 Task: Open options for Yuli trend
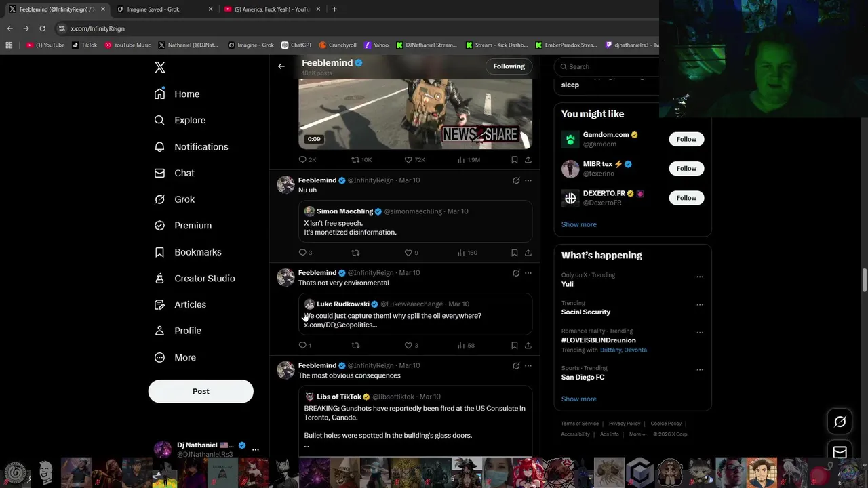700,277
